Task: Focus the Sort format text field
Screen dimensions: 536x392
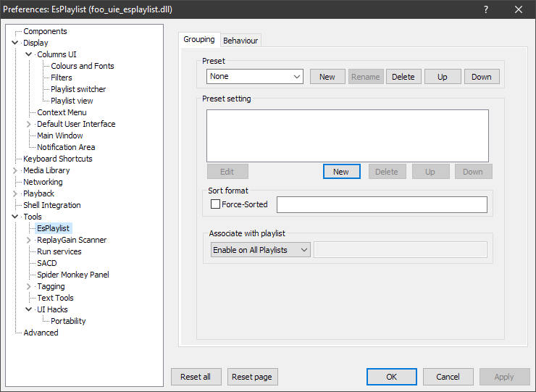Action: [382, 204]
